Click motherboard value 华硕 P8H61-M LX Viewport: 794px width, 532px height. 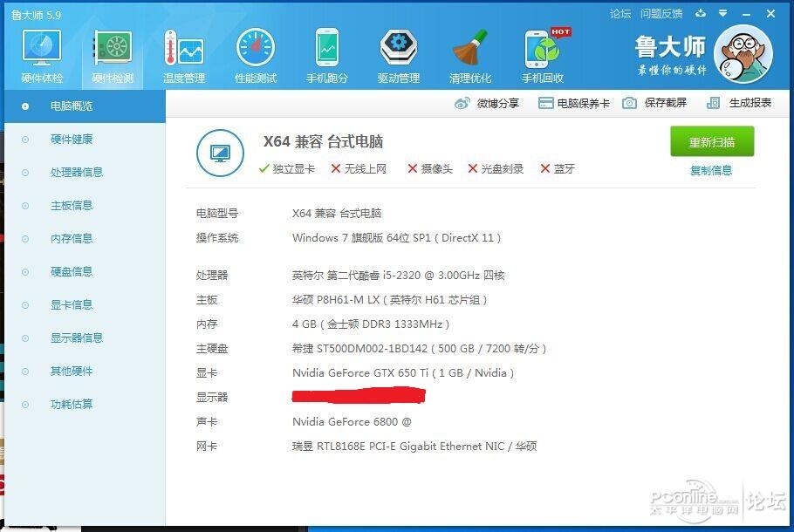pos(389,300)
